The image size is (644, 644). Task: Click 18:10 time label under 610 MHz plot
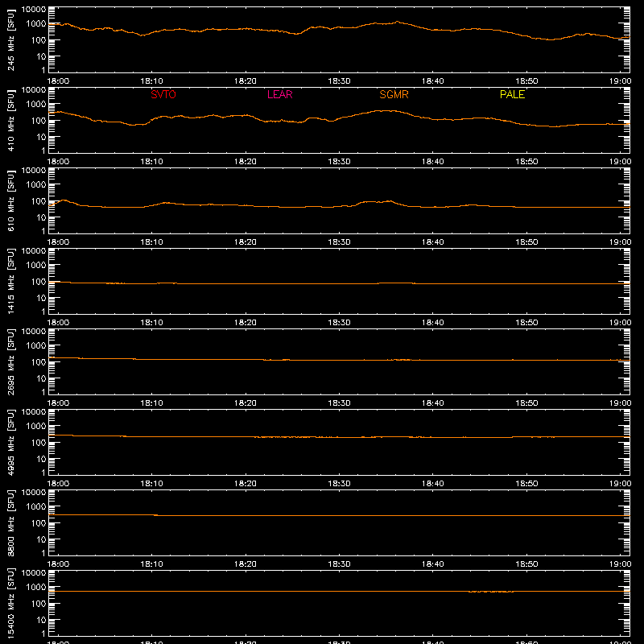click(x=152, y=242)
